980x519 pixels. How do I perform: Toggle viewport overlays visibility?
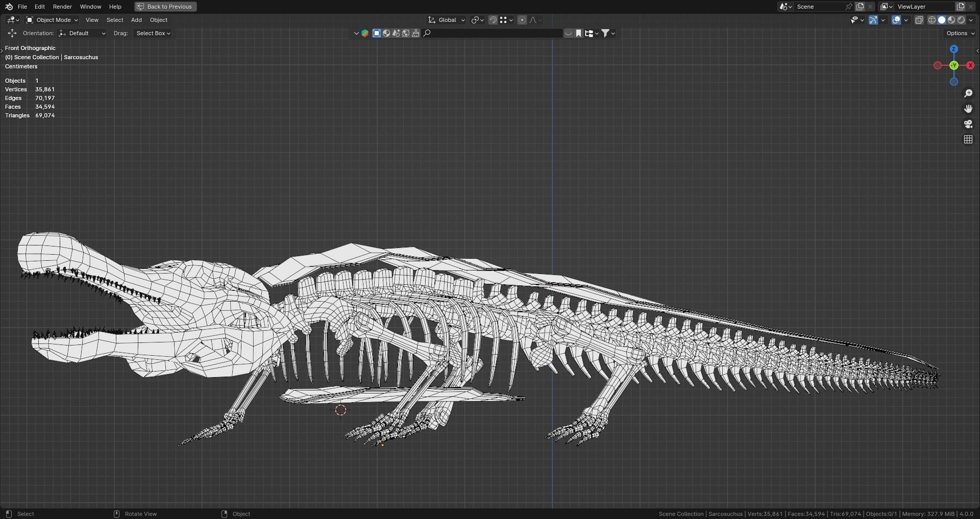pyautogui.click(x=896, y=20)
